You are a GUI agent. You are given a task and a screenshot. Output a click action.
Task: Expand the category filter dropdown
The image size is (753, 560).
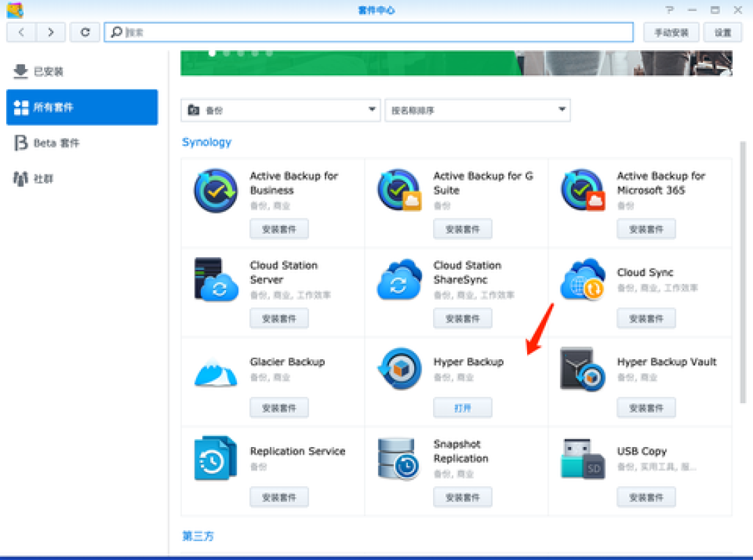pyautogui.click(x=280, y=110)
